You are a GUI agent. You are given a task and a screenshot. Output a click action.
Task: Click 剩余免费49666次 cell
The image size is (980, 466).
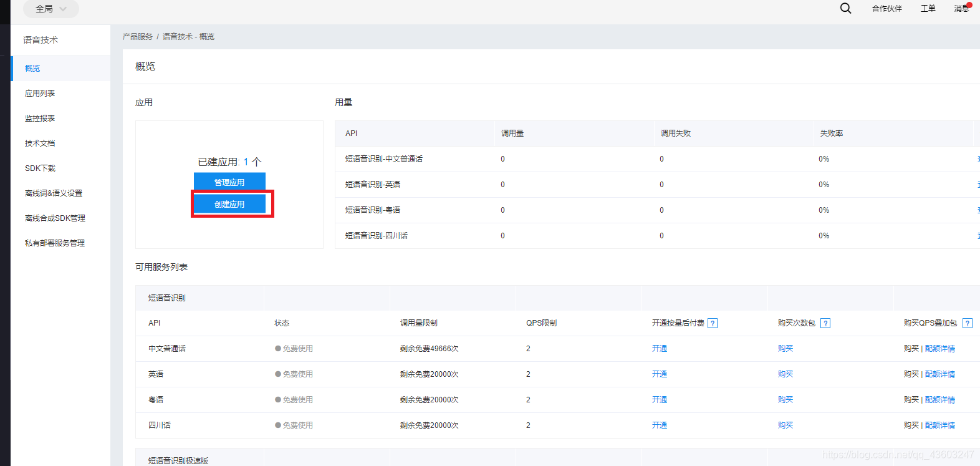tap(430, 349)
